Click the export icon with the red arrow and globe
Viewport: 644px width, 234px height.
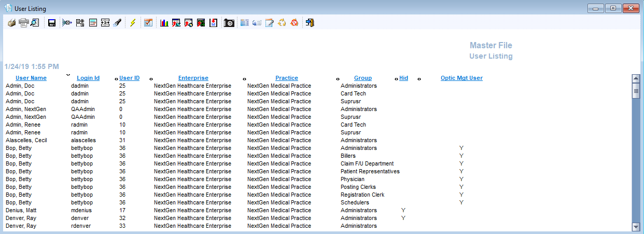coord(189,23)
